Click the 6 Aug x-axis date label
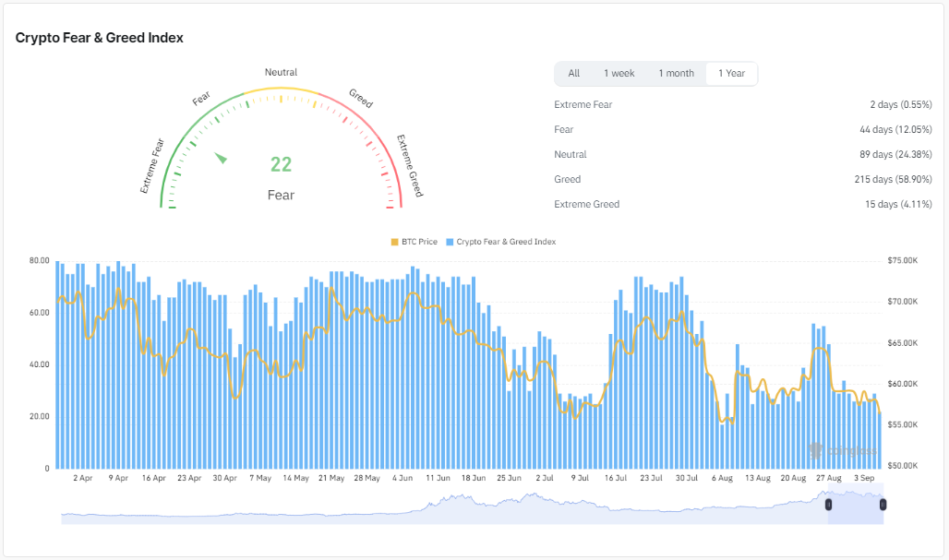This screenshot has width=949, height=560. coord(722,478)
